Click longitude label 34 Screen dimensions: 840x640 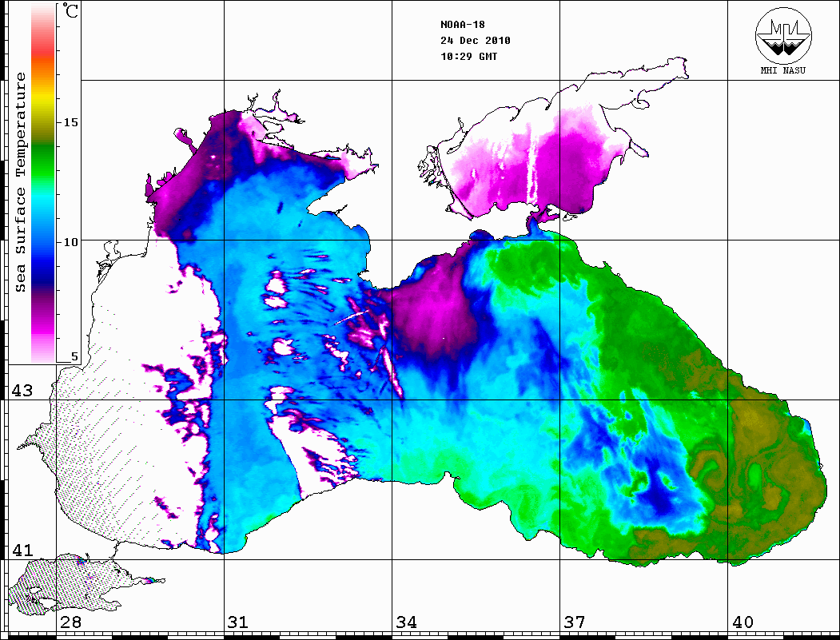click(406, 622)
